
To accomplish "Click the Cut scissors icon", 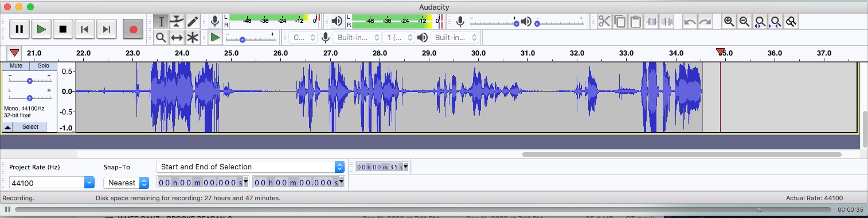I will click(x=604, y=22).
